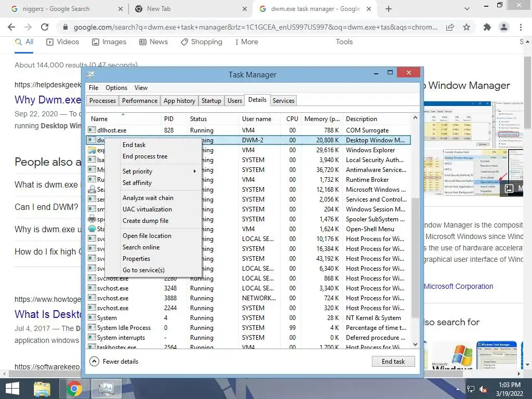Go back in Chrome browser
Viewport: 532px width, 399px height.
click(11, 27)
